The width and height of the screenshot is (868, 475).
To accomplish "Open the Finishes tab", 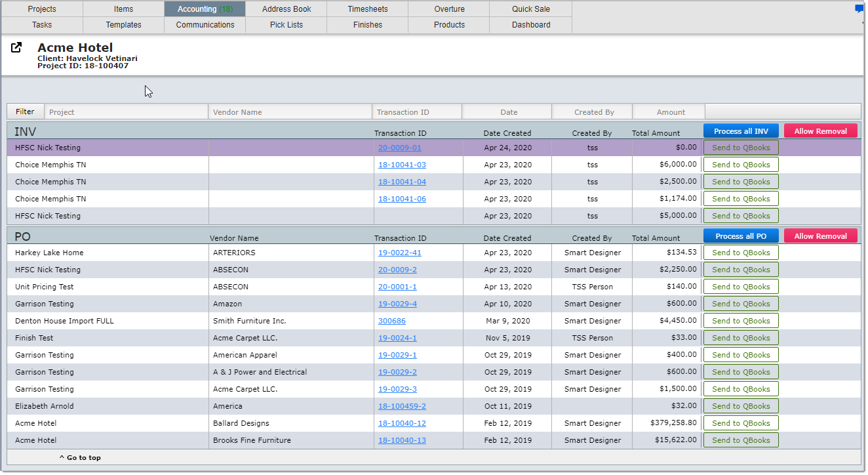I will [x=368, y=25].
